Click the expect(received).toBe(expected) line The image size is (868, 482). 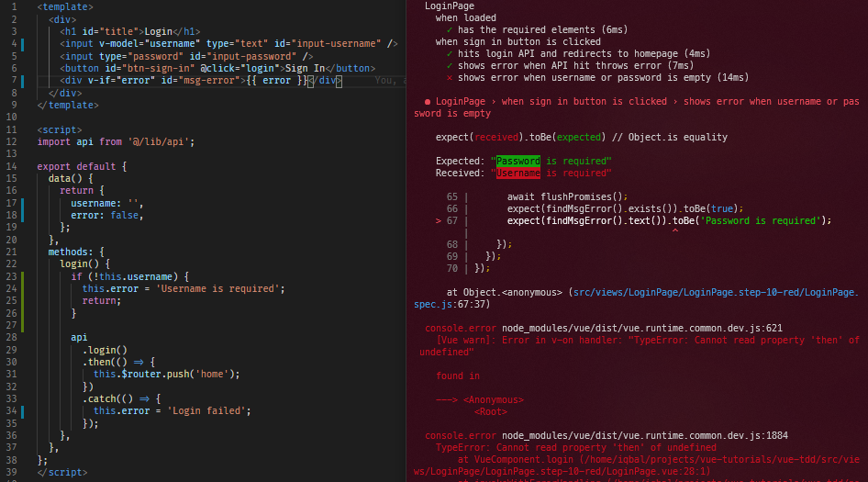click(581, 138)
